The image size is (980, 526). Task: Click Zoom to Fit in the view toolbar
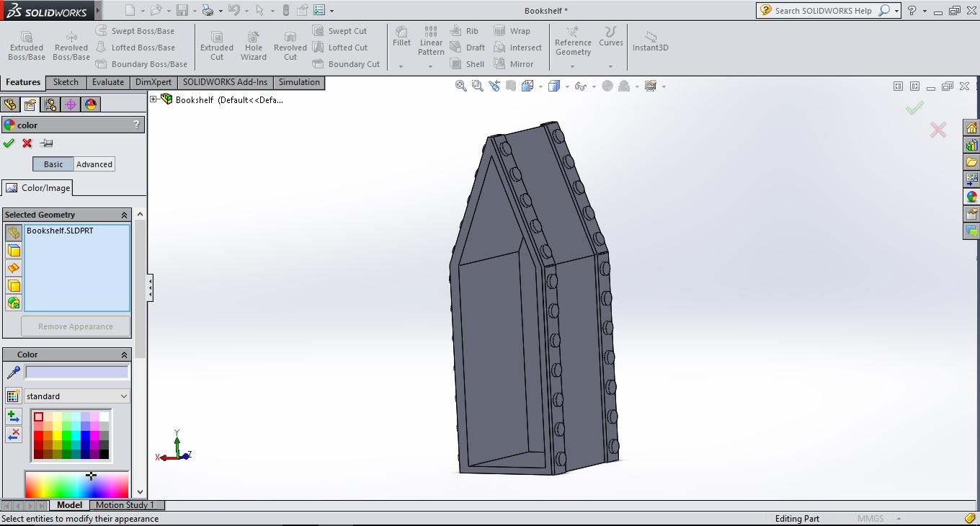pos(460,86)
